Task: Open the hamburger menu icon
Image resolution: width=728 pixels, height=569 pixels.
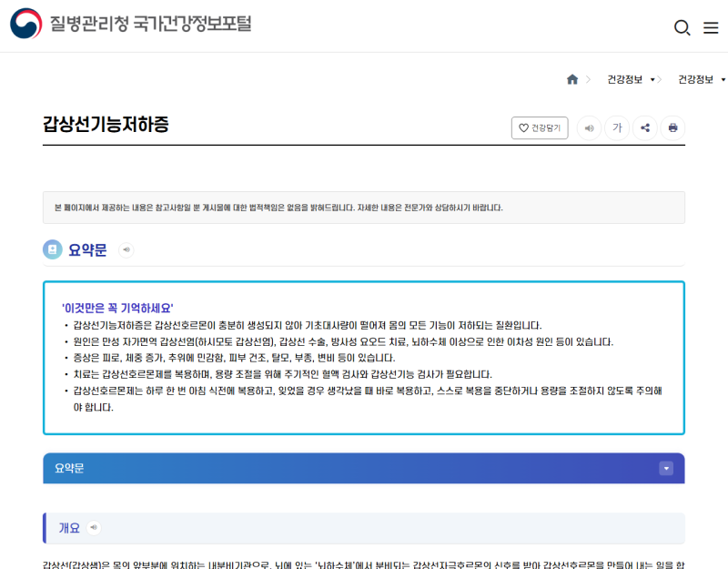Action: tap(711, 28)
